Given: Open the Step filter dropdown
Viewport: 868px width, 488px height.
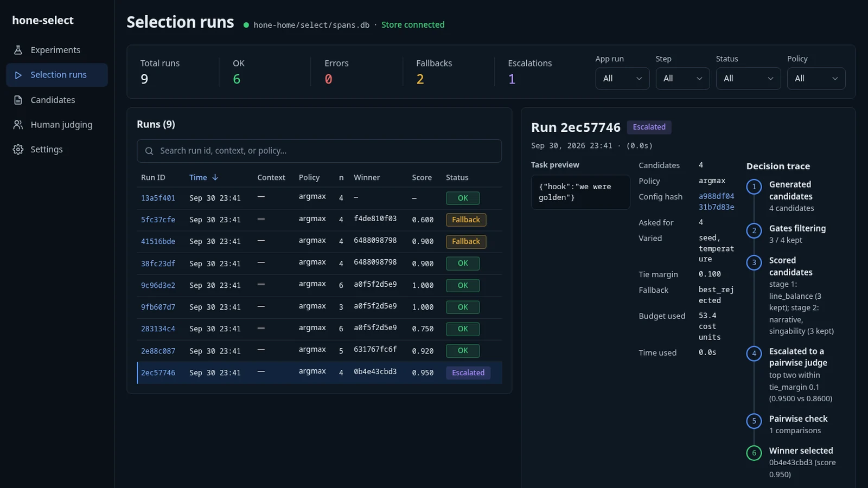Looking at the screenshot, I should [x=682, y=79].
